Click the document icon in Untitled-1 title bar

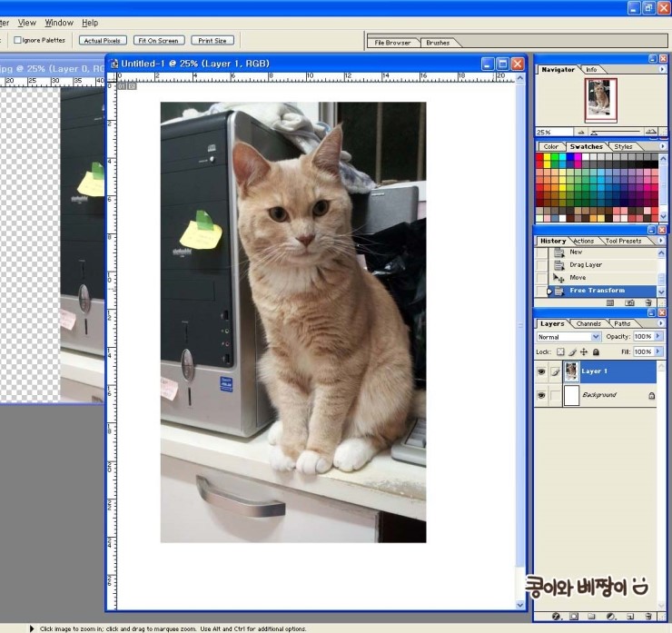point(114,64)
